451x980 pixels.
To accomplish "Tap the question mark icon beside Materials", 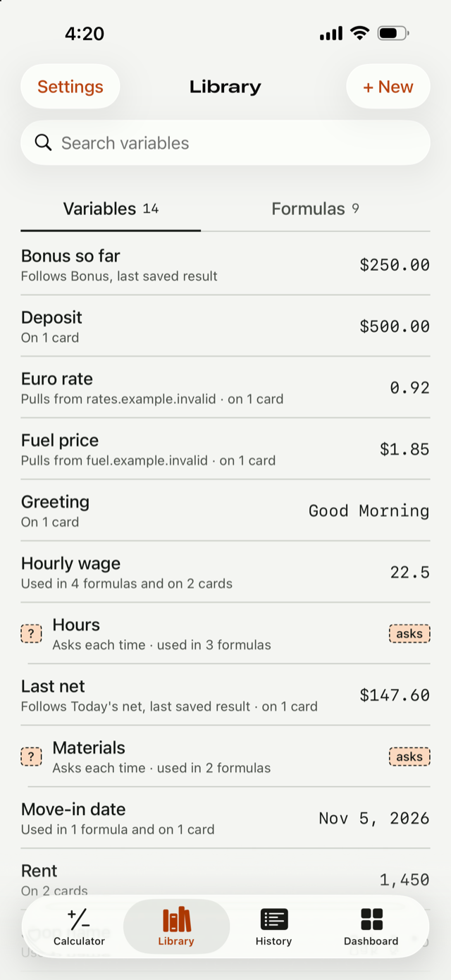I will point(31,757).
